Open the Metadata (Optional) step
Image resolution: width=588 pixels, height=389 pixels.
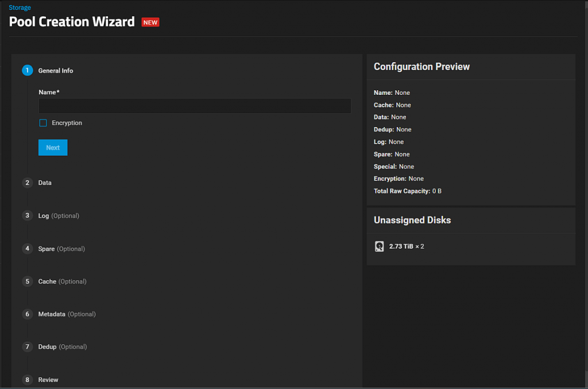pyautogui.click(x=67, y=314)
